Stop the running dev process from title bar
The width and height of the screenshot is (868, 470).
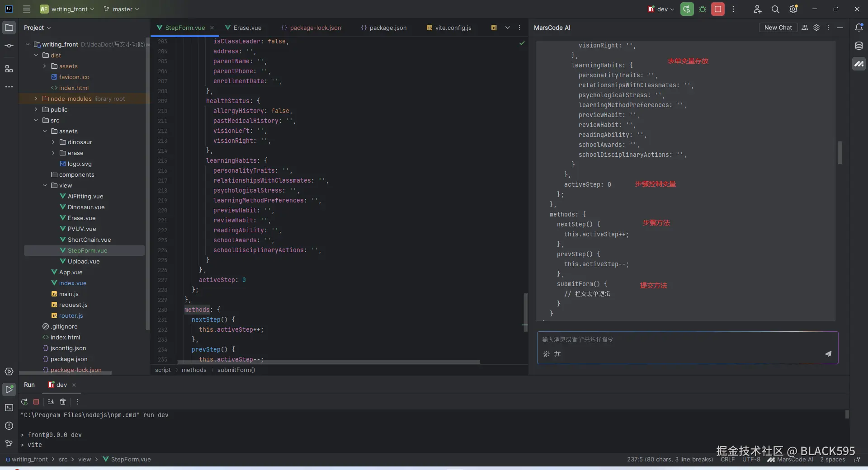718,9
